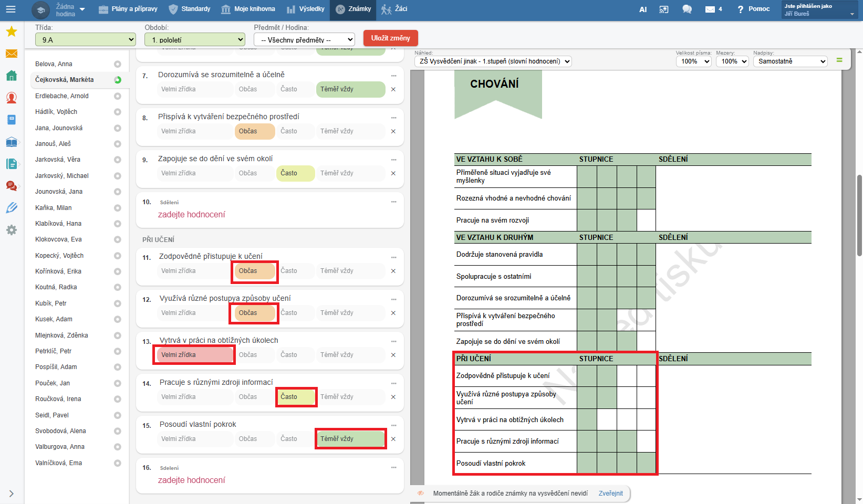The height and width of the screenshot is (504, 863).
Task: Select student Hádlík, Vojtěch in the list
Action: 56,112
